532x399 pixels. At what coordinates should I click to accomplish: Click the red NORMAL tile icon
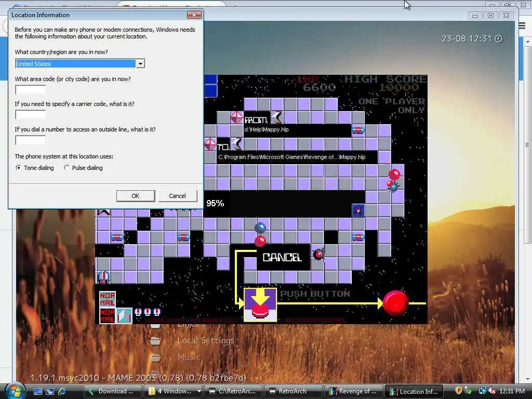(x=107, y=299)
